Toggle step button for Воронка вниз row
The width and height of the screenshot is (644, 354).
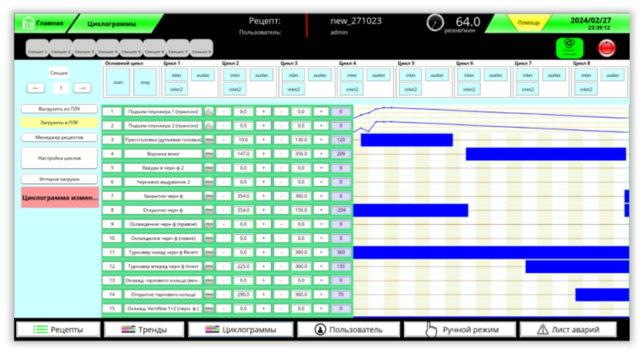pyautogui.click(x=209, y=154)
